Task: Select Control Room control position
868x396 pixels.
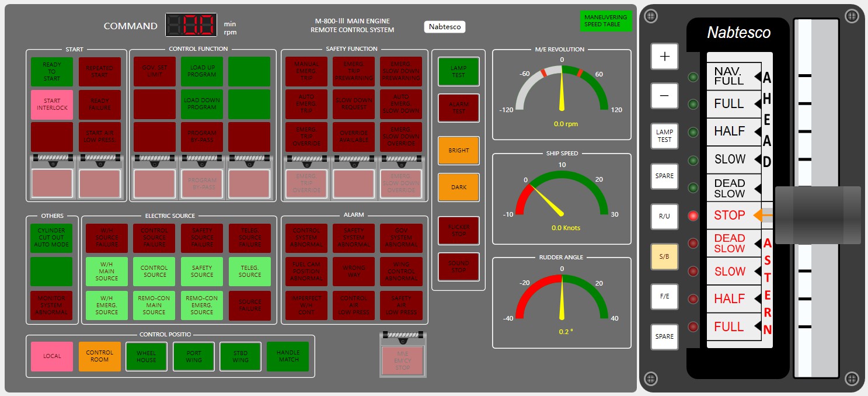Action: pyautogui.click(x=100, y=356)
